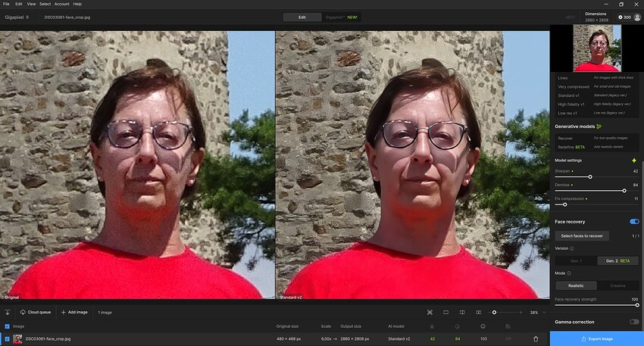
Task: Open the File menu
Action: click(6, 4)
